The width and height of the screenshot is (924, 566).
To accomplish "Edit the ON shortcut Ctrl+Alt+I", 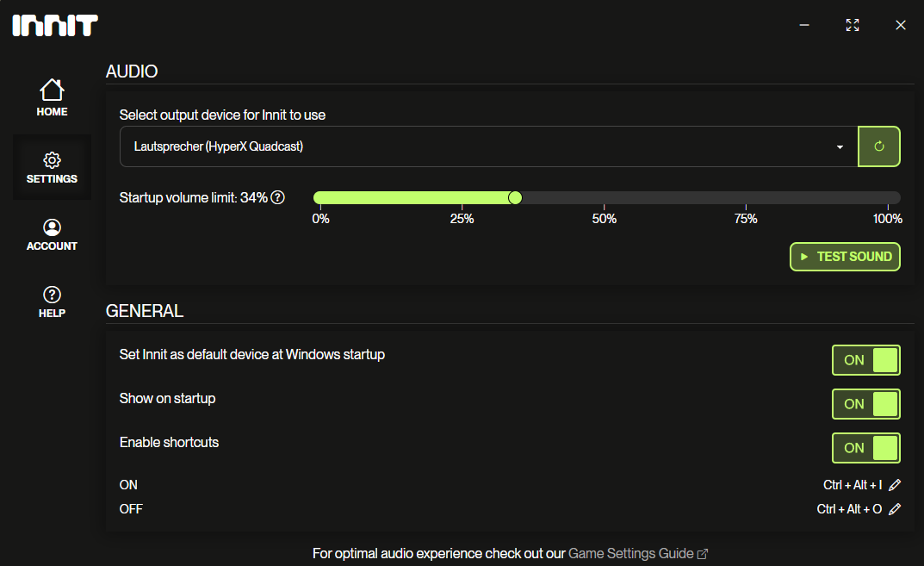I will [x=895, y=485].
